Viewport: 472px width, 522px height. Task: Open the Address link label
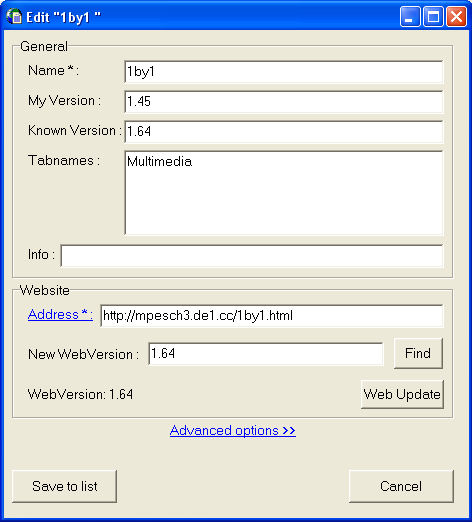coord(60,314)
